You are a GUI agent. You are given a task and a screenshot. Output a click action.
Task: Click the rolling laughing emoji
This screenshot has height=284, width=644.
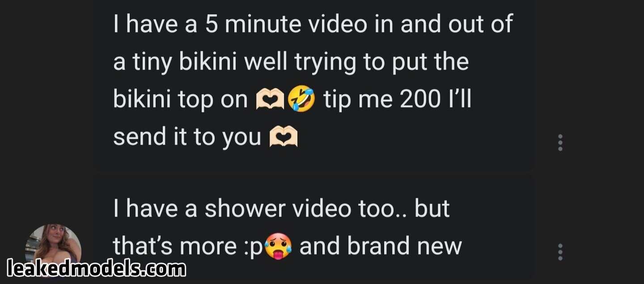[301, 99]
